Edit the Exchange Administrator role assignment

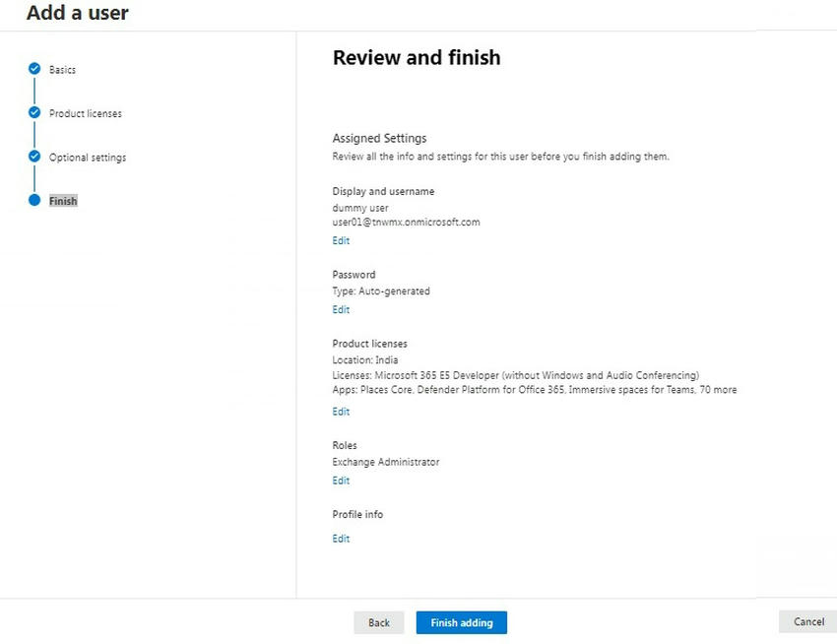coord(341,480)
